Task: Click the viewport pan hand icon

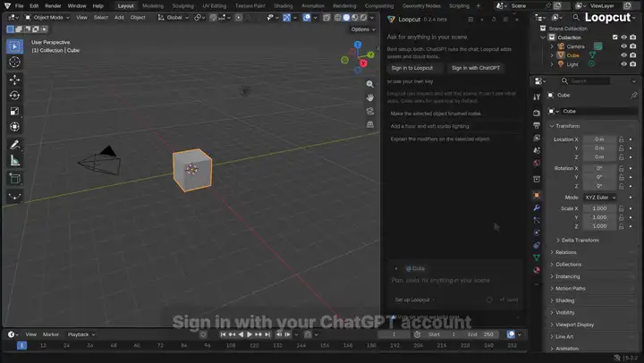Action: pyautogui.click(x=370, y=97)
